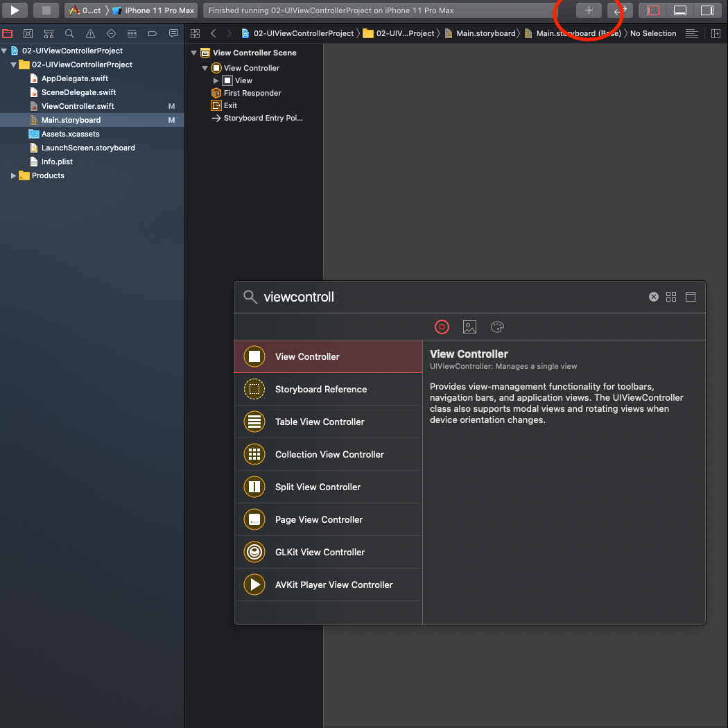This screenshot has height=728, width=728.
Task: Expand the View item in outline
Action: coord(216,80)
